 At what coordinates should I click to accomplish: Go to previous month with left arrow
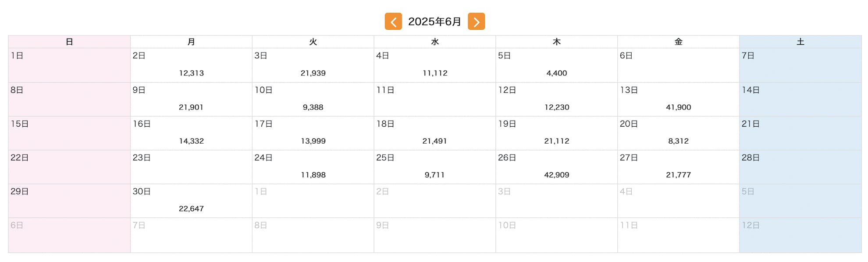393,21
